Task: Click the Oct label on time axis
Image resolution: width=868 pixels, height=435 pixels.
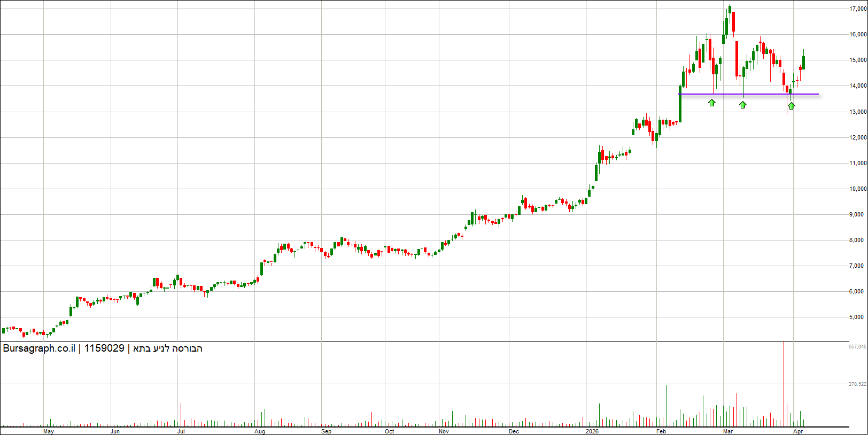Action: tap(390, 431)
